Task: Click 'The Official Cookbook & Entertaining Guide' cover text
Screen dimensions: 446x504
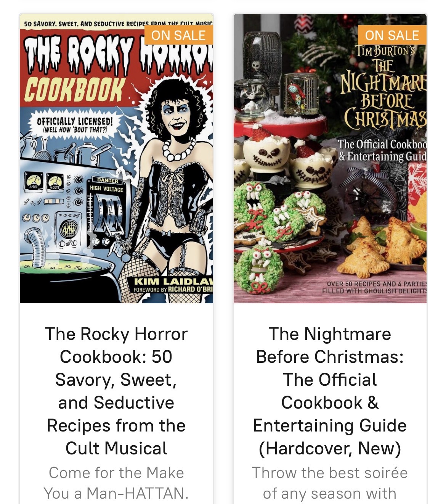Action: (382, 150)
